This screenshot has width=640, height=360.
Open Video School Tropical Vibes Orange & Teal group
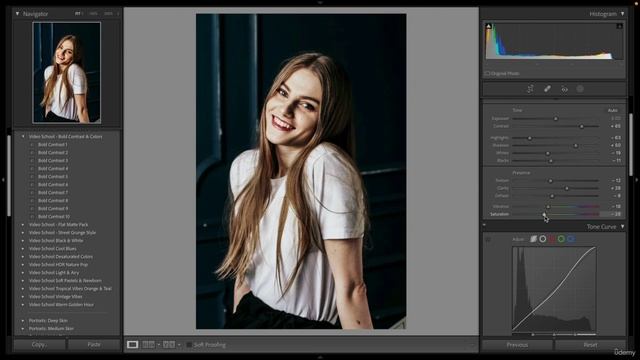[70, 289]
